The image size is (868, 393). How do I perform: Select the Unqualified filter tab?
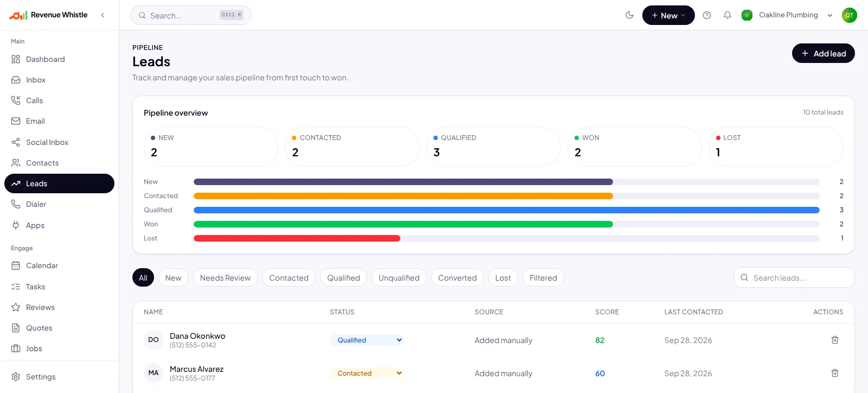[x=399, y=278]
